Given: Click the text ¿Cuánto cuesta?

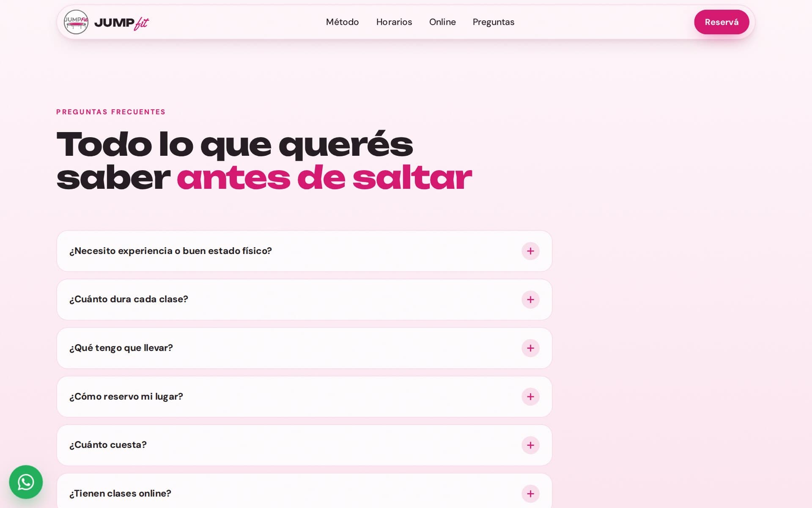Looking at the screenshot, I should click(108, 445).
